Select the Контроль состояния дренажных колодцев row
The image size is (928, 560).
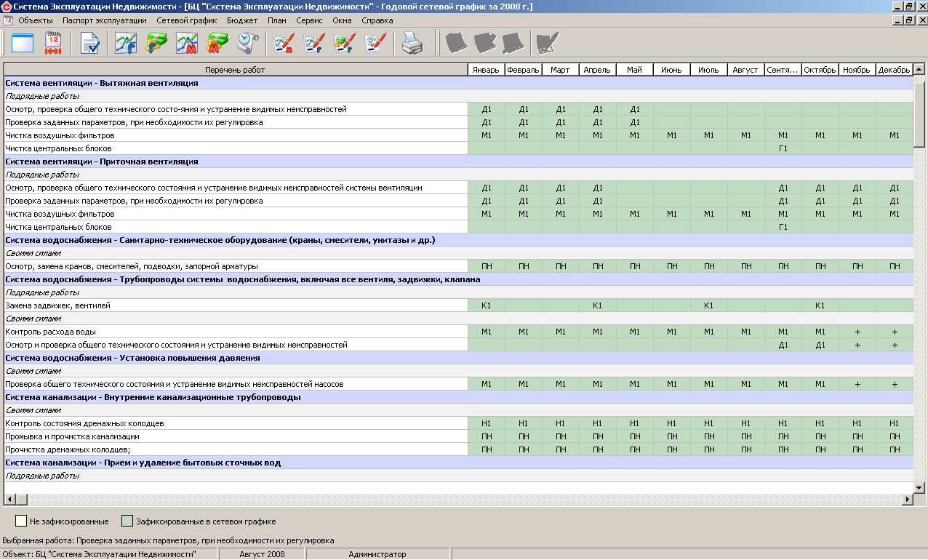point(236,423)
